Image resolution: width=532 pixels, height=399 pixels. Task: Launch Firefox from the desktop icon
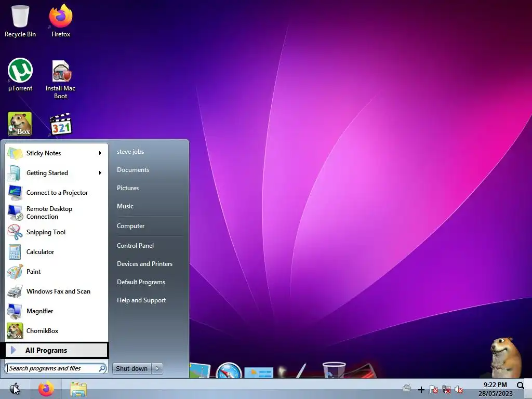[x=61, y=20]
